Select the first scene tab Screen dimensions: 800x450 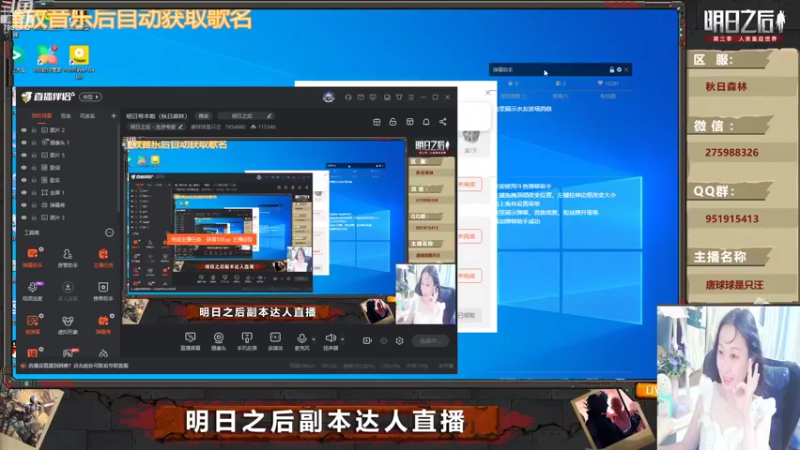pos(42,116)
